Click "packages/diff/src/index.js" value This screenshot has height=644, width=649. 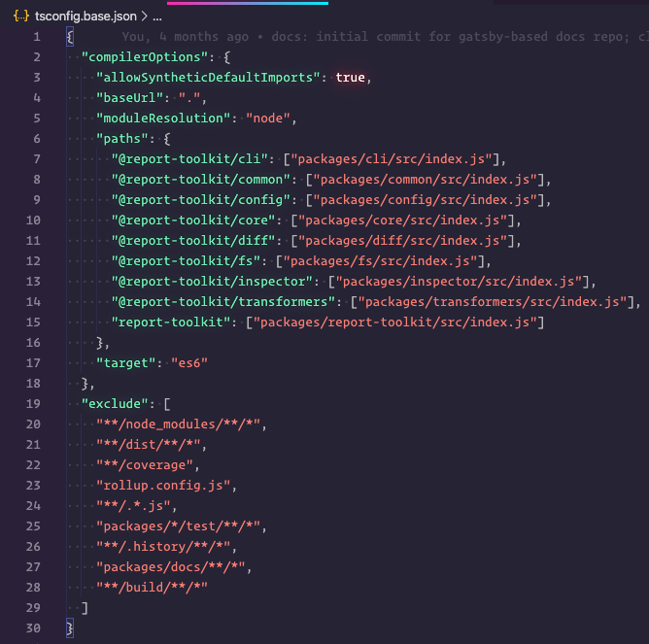403,241
